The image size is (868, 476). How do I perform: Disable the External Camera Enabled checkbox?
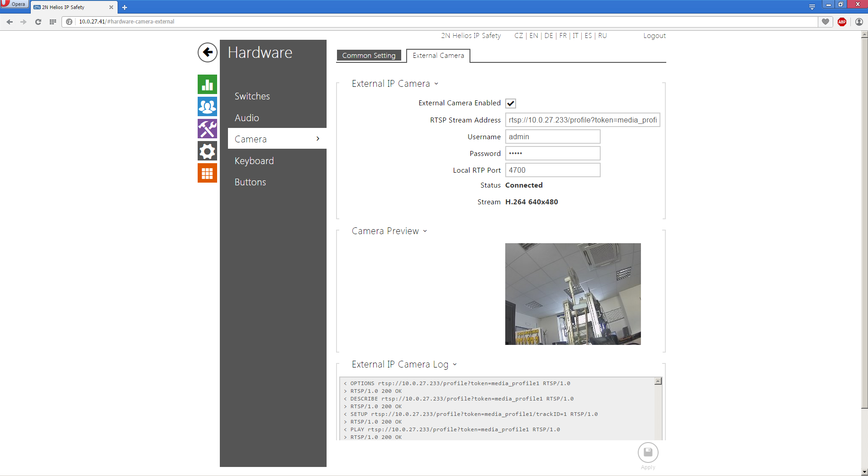click(x=511, y=104)
